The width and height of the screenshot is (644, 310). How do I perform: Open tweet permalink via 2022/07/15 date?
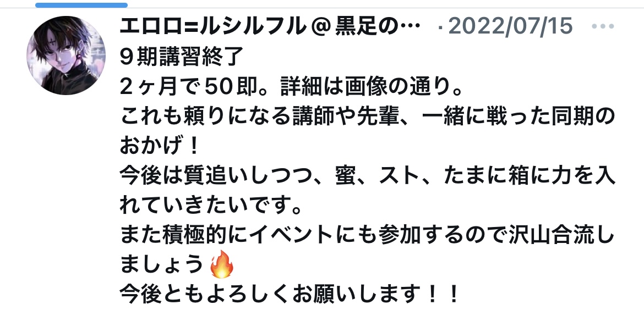click(510, 25)
